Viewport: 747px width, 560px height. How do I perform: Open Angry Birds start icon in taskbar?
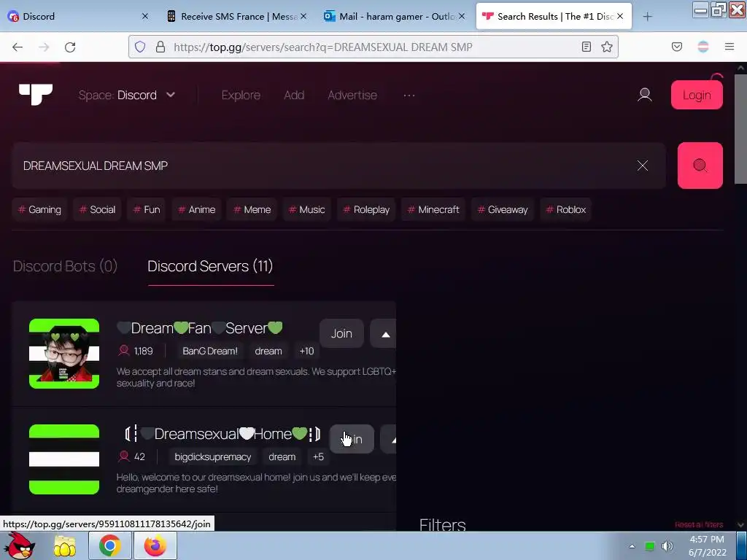tap(20, 545)
